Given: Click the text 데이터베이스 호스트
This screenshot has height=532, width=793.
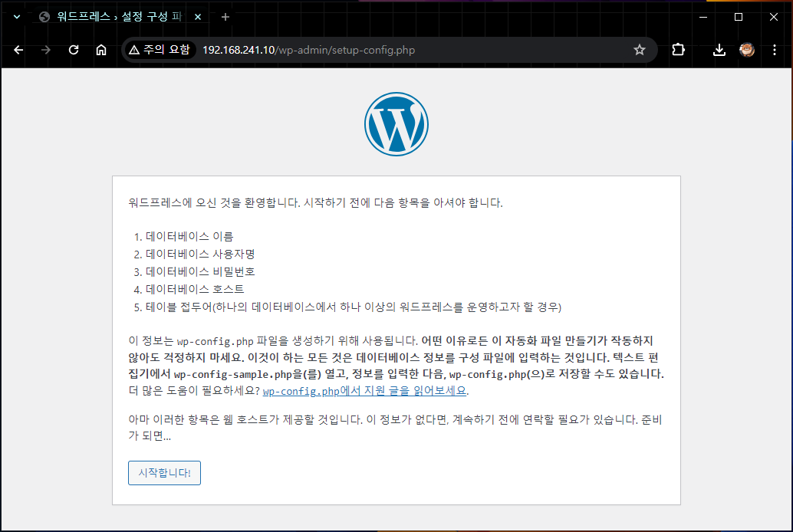Looking at the screenshot, I should [x=195, y=289].
